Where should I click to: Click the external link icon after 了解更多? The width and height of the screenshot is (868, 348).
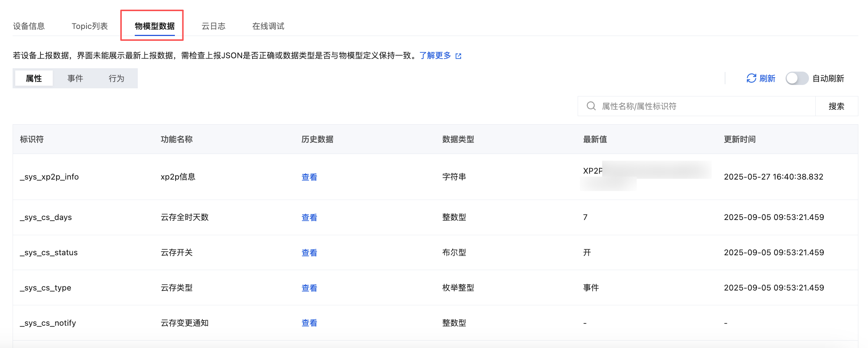click(459, 56)
